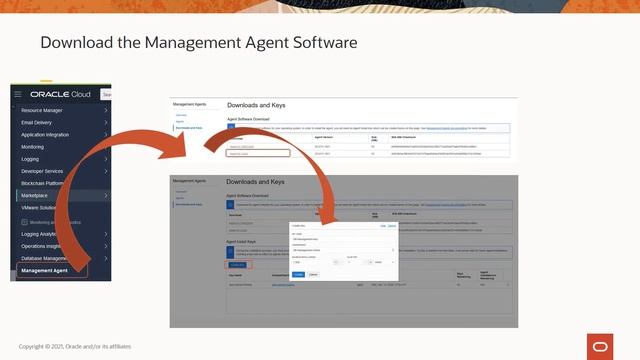Open Logging Analytics menu entry
The height and width of the screenshot is (360, 640).
coord(38,234)
